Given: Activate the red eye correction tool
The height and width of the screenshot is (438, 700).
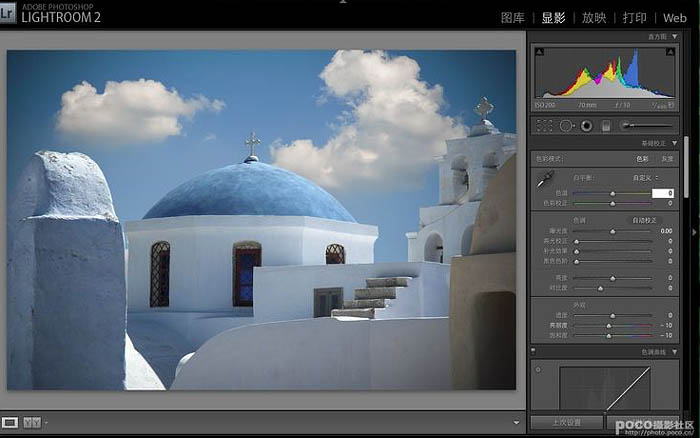Looking at the screenshot, I should click(x=586, y=125).
